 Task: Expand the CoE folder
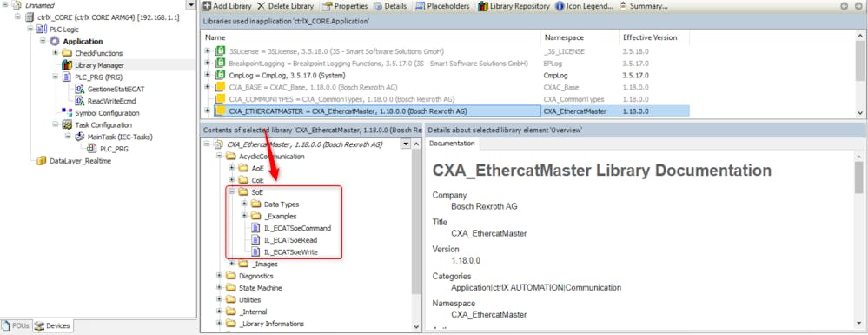(x=233, y=180)
